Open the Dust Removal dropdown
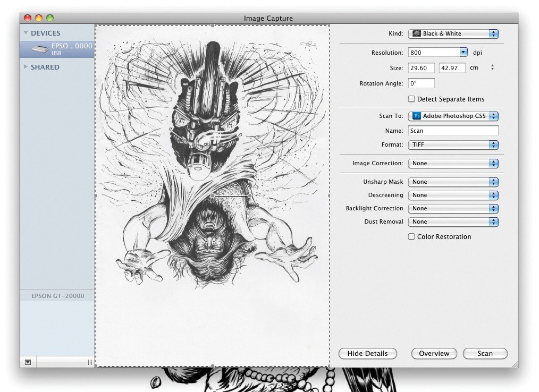This screenshot has width=539, height=392. point(453,221)
